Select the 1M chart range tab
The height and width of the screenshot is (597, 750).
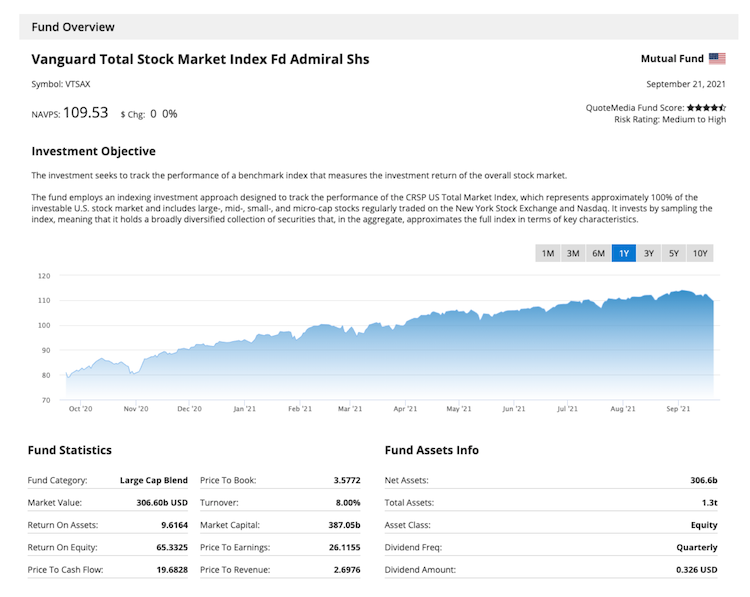click(x=548, y=253)
